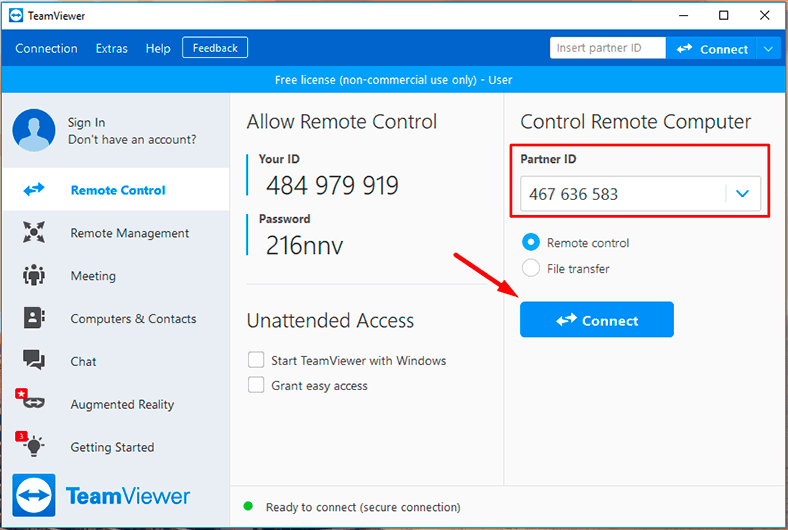Go to the Meeting section
788x530 pixels.
pos(116,275)
